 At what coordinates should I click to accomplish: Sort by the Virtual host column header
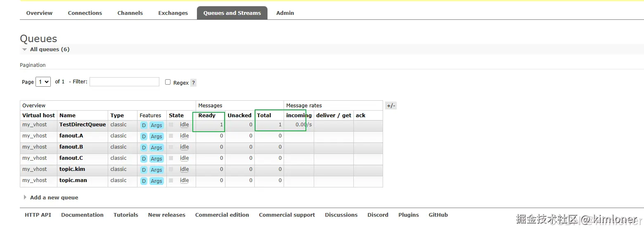[x=38, y=115]
